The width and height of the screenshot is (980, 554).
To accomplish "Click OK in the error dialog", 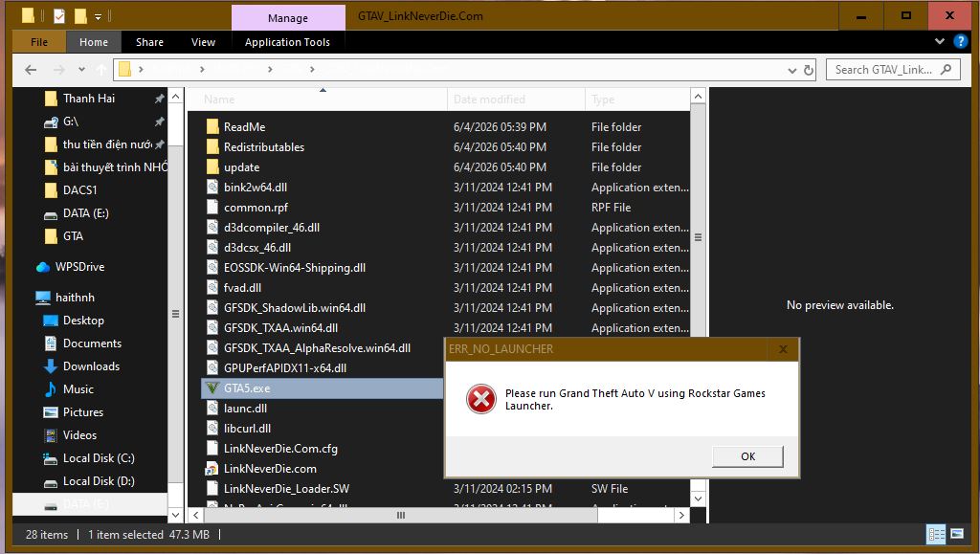I will (747, 456).
